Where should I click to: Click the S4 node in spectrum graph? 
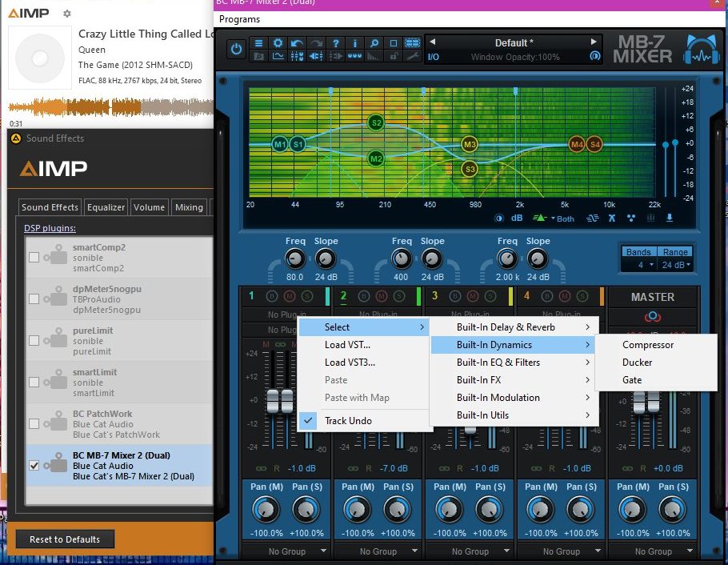click(x=594, y=145)
